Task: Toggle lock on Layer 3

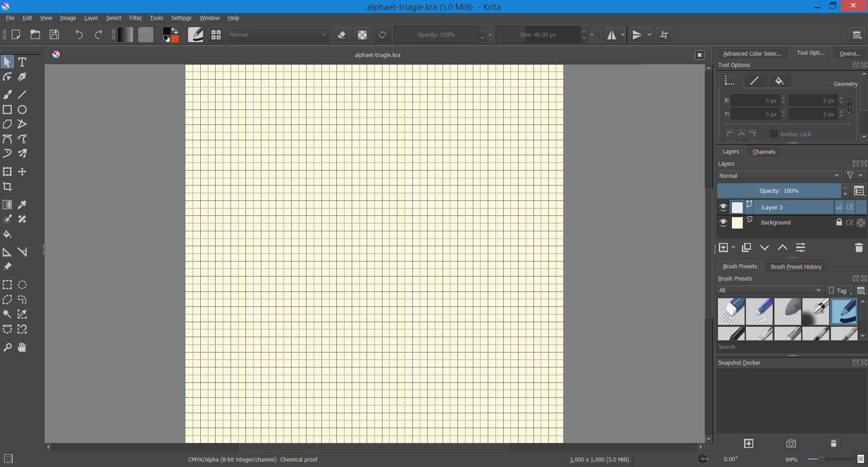Action: [839, 207]
